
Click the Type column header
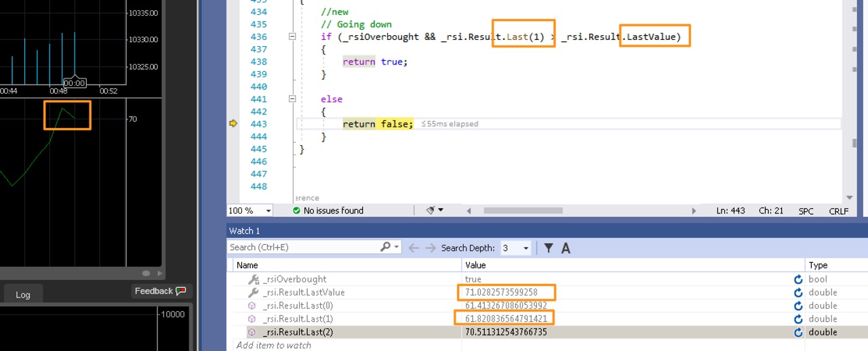[836, 265]
